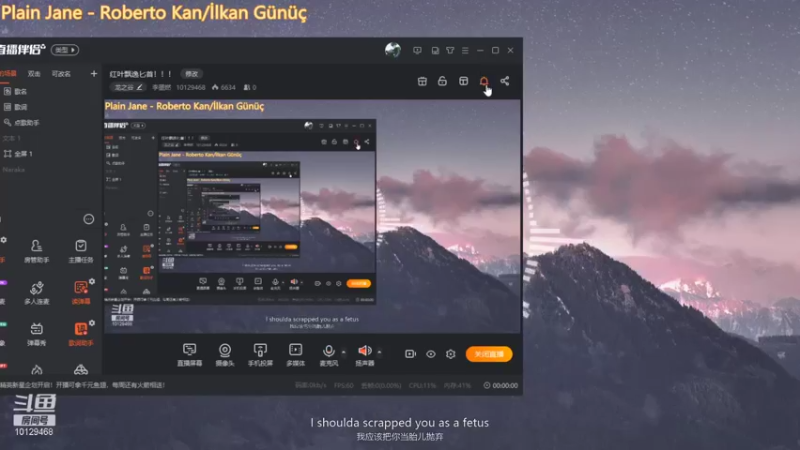
Task: Open the danmaku show (弹幕秀) tool
Action: coord(36,334)
